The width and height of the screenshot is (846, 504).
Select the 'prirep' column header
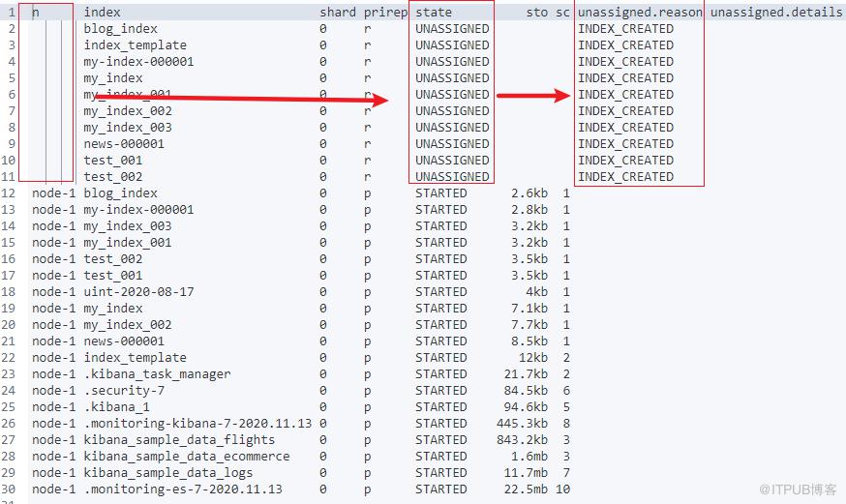pos(386,13)
